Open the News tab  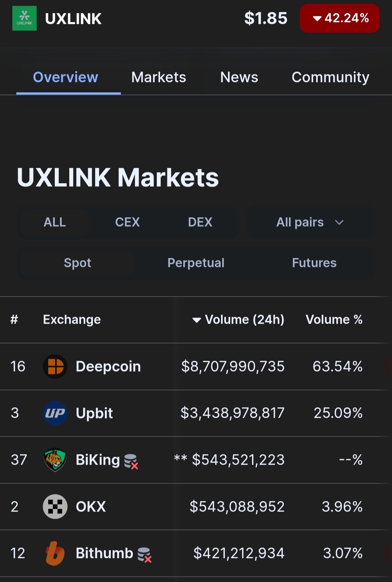[x=239, y=77]
